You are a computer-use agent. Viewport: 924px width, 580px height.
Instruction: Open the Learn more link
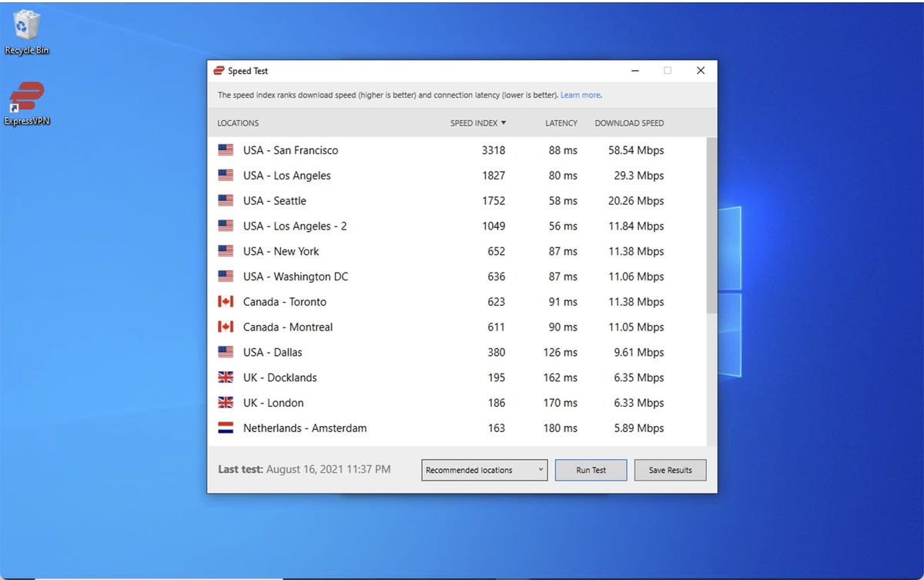click(581, 96)
